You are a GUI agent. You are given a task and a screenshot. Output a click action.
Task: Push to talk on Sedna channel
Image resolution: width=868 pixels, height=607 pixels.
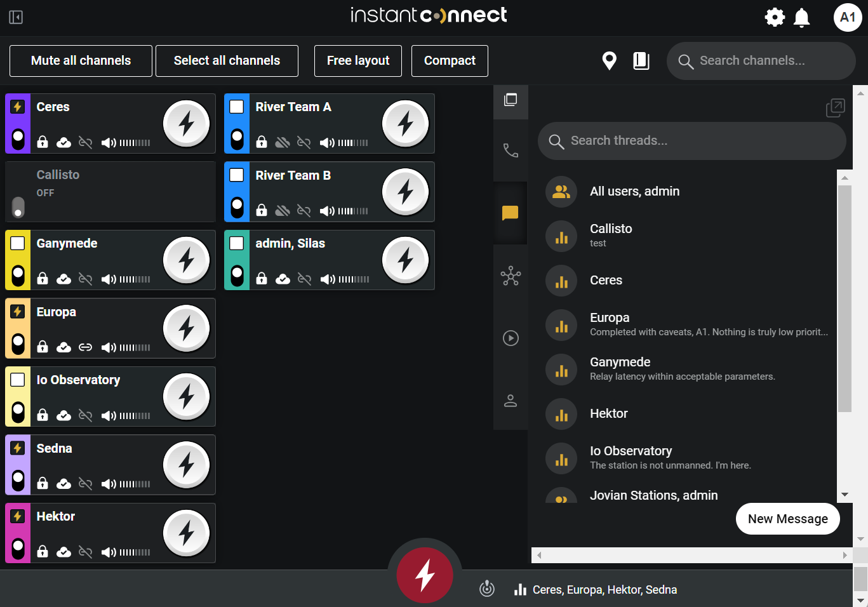click(187, 465)
